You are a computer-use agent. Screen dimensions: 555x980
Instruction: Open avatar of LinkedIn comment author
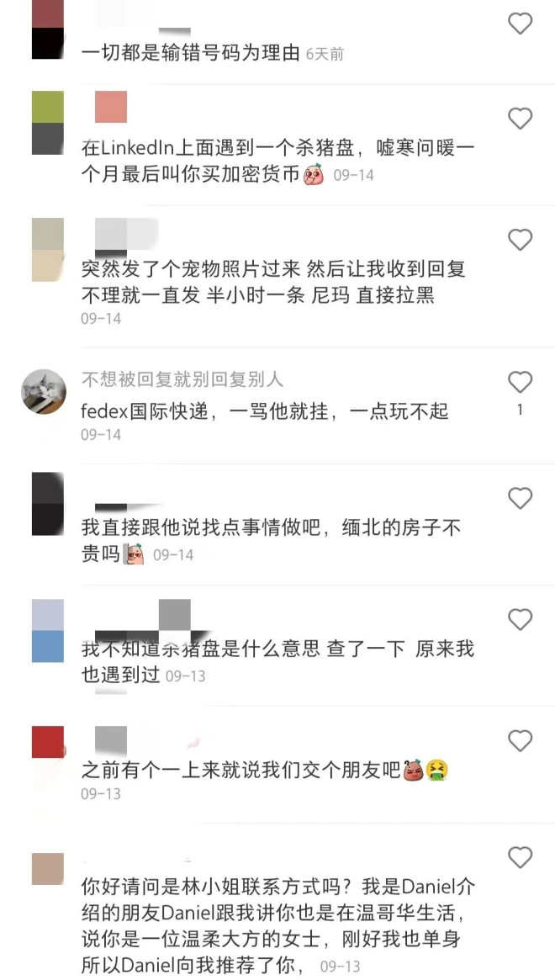point(47,123)
